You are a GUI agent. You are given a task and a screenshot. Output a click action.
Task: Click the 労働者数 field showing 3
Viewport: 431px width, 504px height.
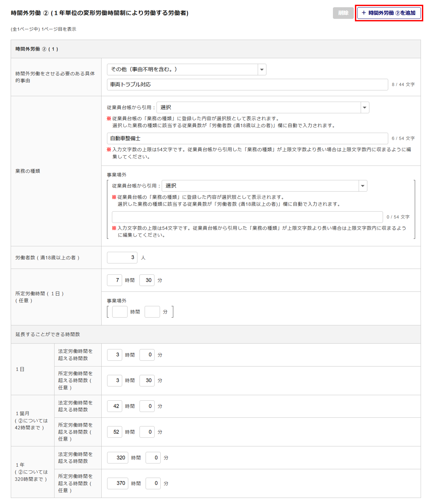click(122, 257)
